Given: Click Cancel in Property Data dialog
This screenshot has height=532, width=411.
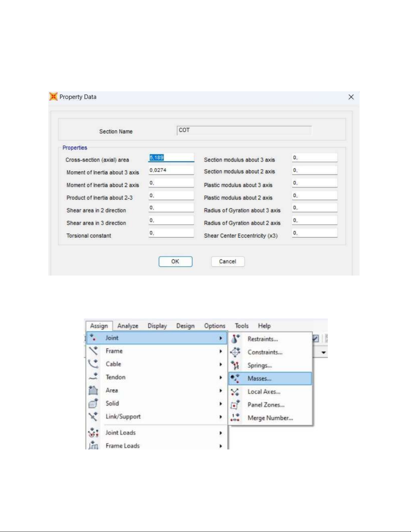Looking at the screenshot, I should tap(227, 261).
